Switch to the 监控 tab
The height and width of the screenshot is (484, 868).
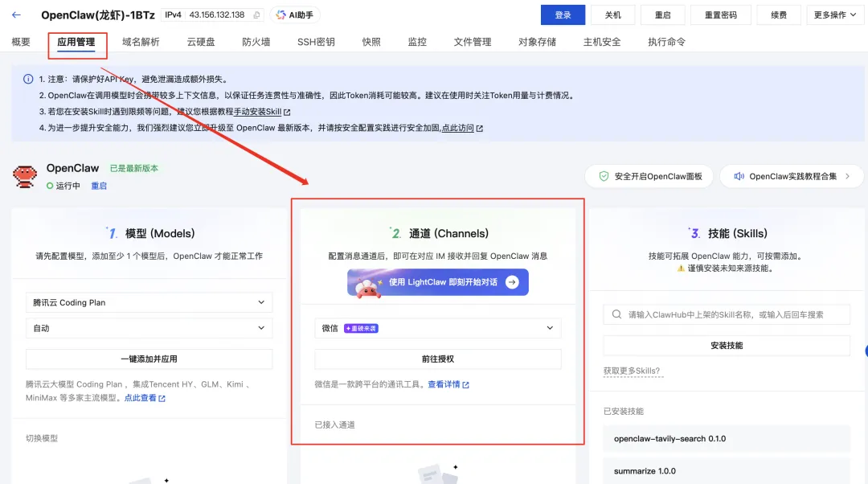[x=417, y=42]
